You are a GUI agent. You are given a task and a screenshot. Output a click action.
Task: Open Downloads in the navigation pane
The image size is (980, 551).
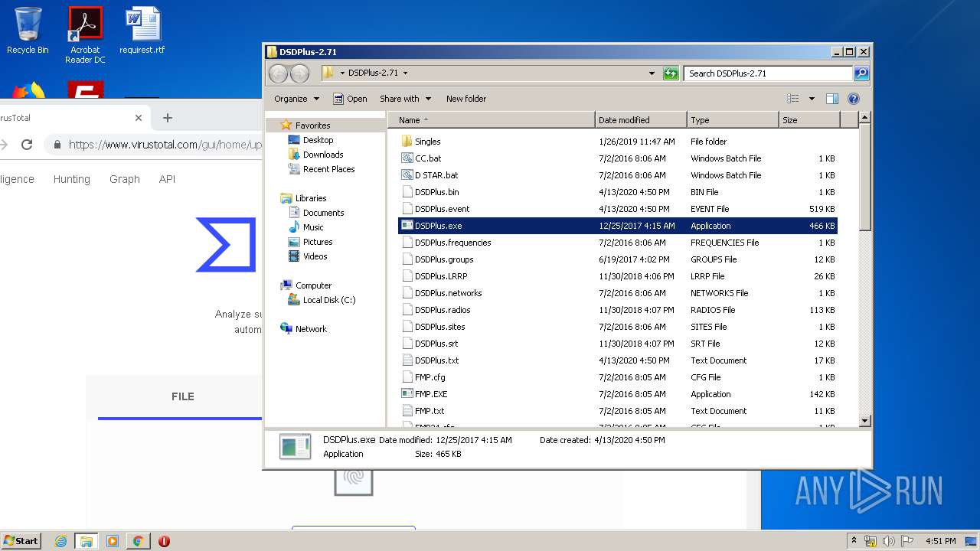323,155
